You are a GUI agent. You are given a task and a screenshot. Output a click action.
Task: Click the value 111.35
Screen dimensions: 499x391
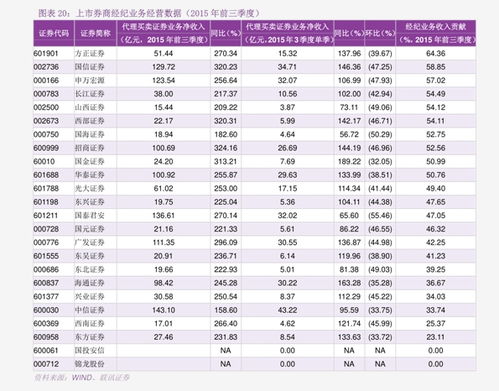pos(163,242)
